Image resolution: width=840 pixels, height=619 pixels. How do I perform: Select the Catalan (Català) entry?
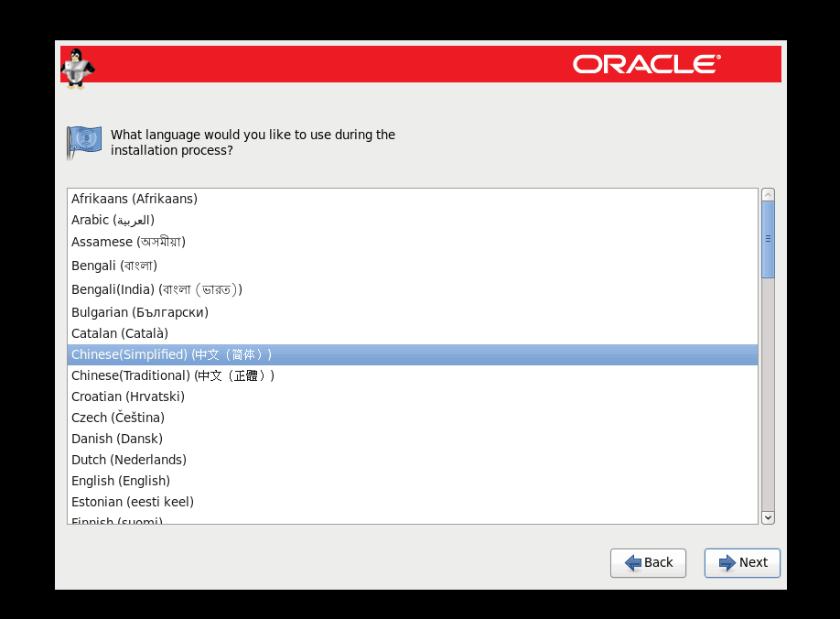(x=120, y=333)
